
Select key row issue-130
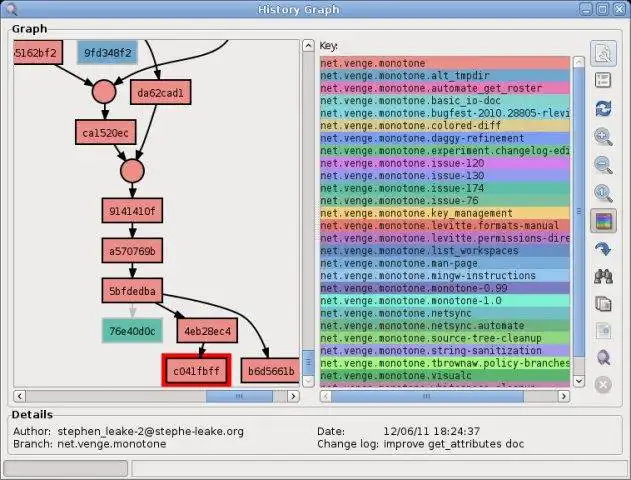click(x=445, y=175)
